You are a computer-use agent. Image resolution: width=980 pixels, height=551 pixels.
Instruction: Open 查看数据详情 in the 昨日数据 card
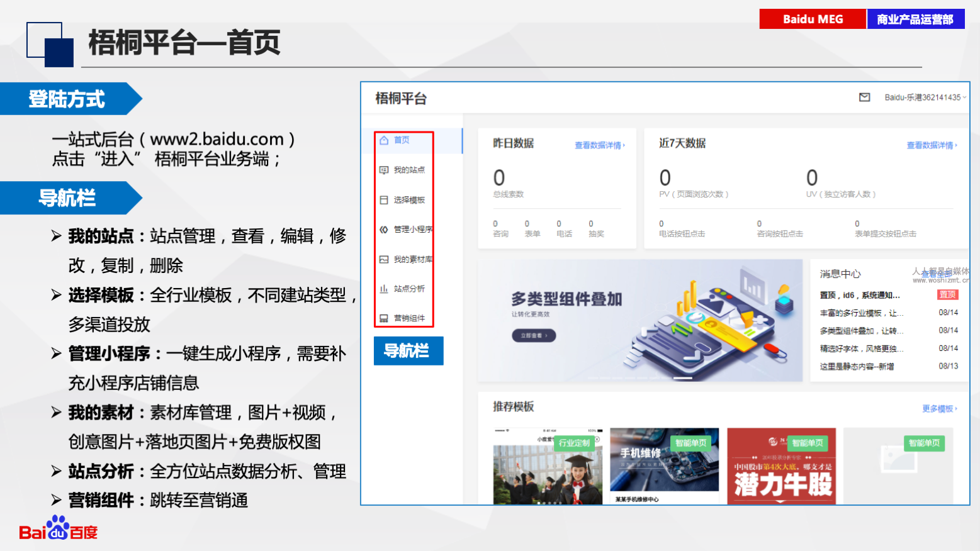pos(600,145)
